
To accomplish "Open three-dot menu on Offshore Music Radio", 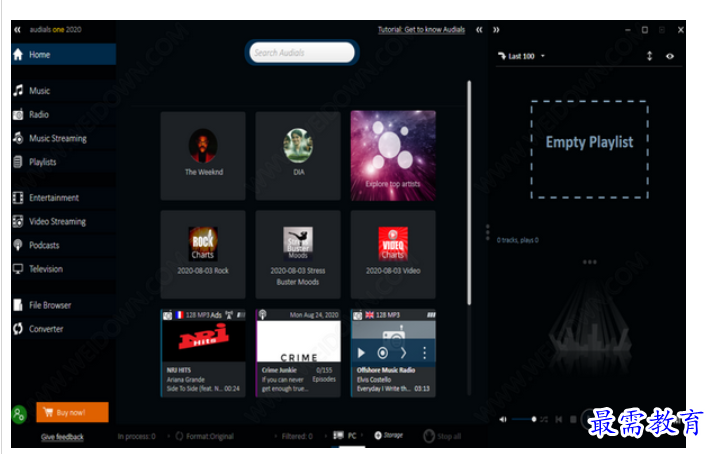I will [425, 353].
